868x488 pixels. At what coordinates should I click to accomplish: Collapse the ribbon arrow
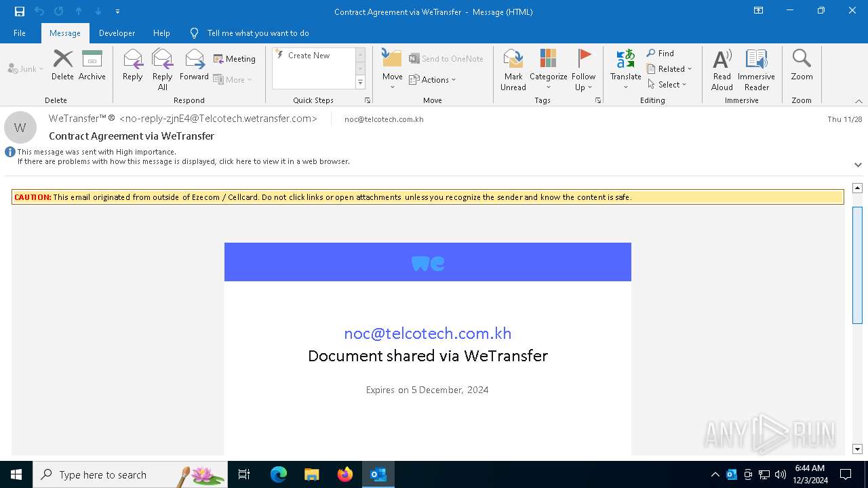(859, 100)
